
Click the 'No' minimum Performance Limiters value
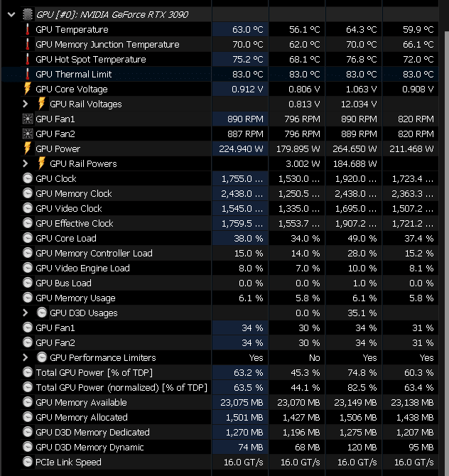(315, 357)
